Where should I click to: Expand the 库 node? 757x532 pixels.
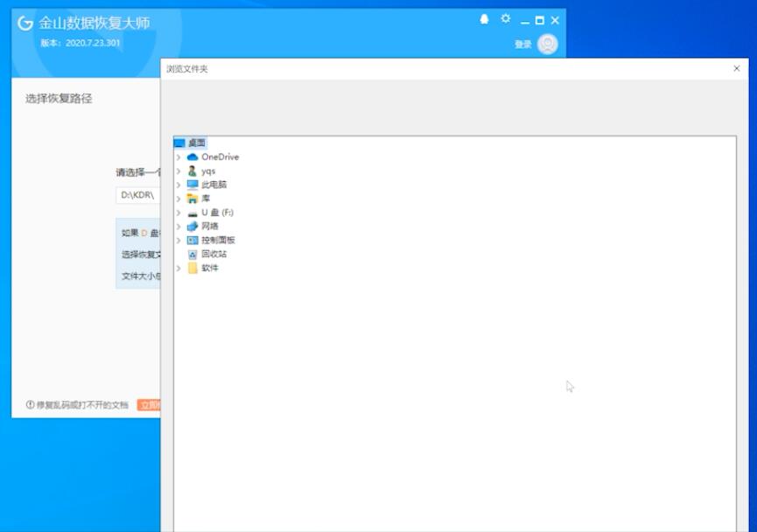tap(179, 199)
